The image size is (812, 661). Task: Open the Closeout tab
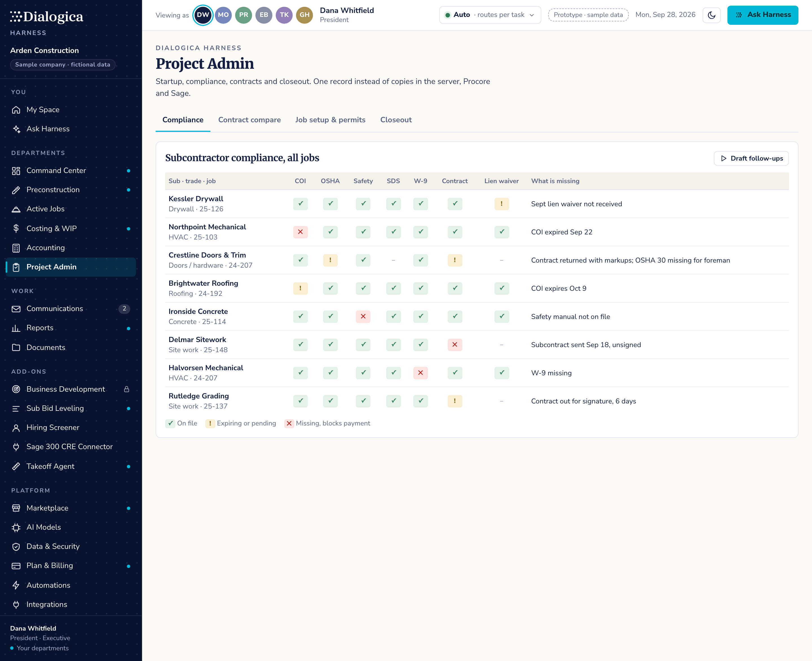(396, 120)
